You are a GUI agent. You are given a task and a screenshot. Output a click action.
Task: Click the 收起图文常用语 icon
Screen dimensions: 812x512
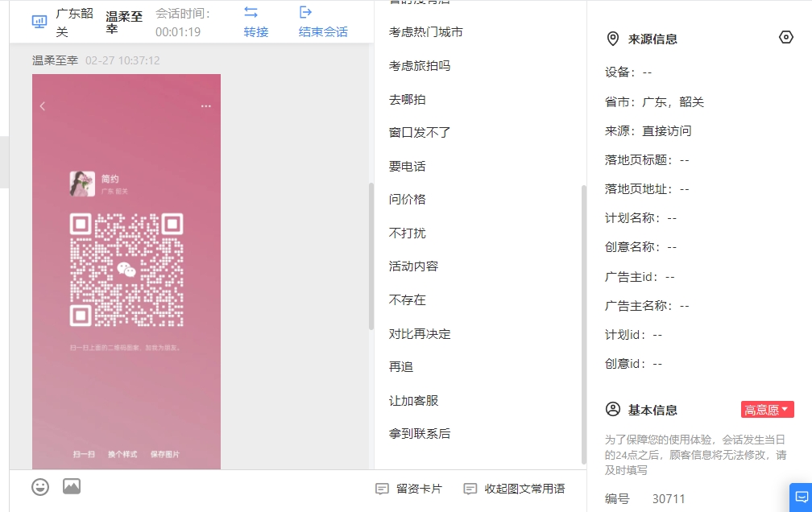pyautogui.click(x=470, y=489)
